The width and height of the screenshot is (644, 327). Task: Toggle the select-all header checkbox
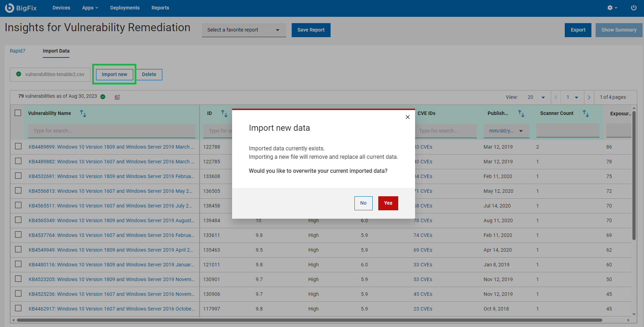coord(18,113)
